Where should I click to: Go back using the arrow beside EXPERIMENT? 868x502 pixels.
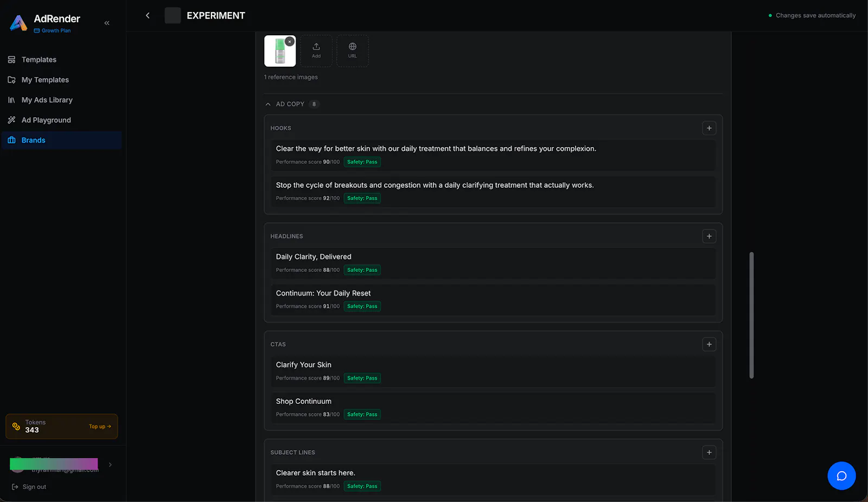point(148,15)
